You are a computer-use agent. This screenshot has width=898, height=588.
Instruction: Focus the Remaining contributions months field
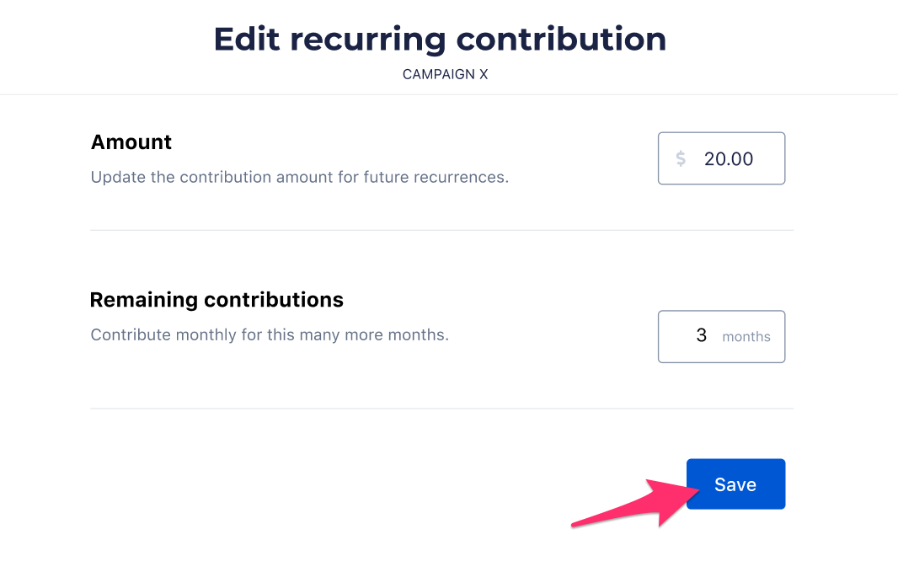(x=721, y=336)
